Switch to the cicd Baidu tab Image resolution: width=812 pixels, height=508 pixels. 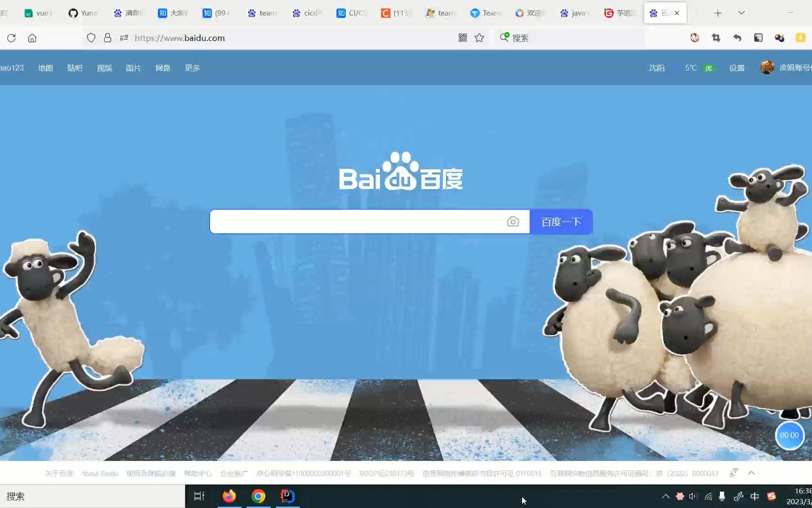point(307,13)
